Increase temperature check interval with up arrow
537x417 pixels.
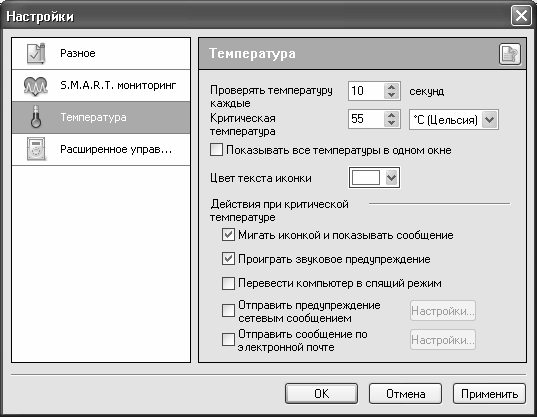click(391, 87)
